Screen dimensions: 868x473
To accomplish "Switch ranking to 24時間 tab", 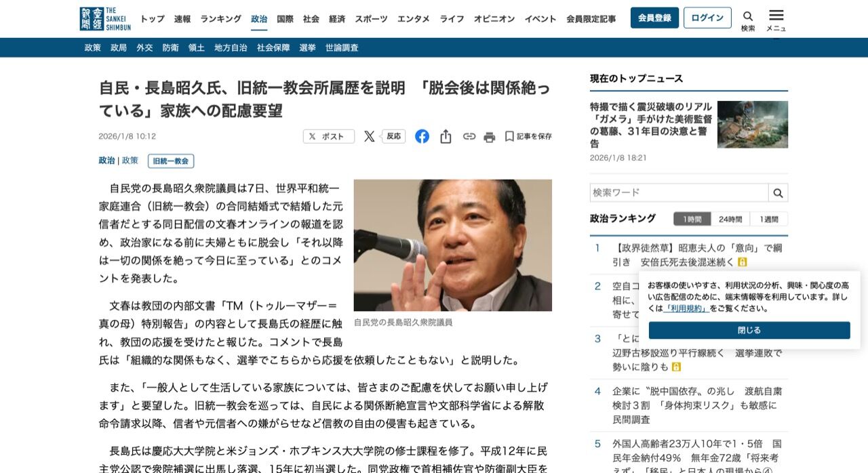I will (730, 219).
